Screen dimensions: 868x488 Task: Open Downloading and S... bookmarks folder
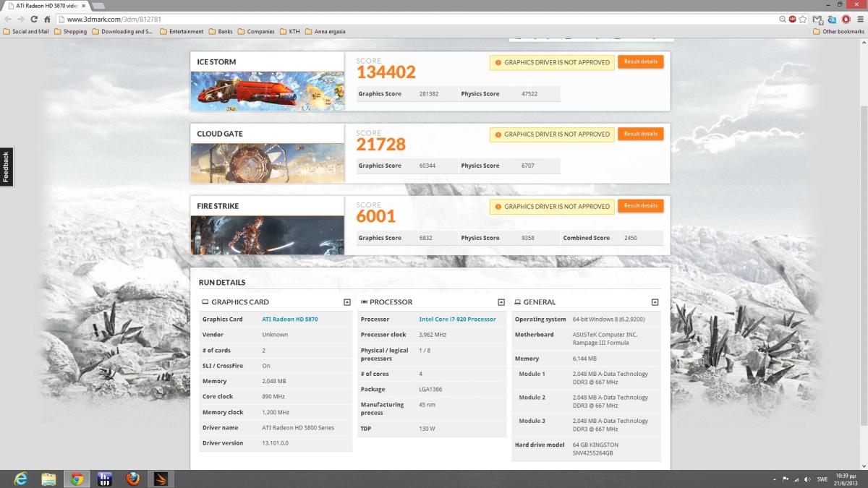tap(122, 32)
